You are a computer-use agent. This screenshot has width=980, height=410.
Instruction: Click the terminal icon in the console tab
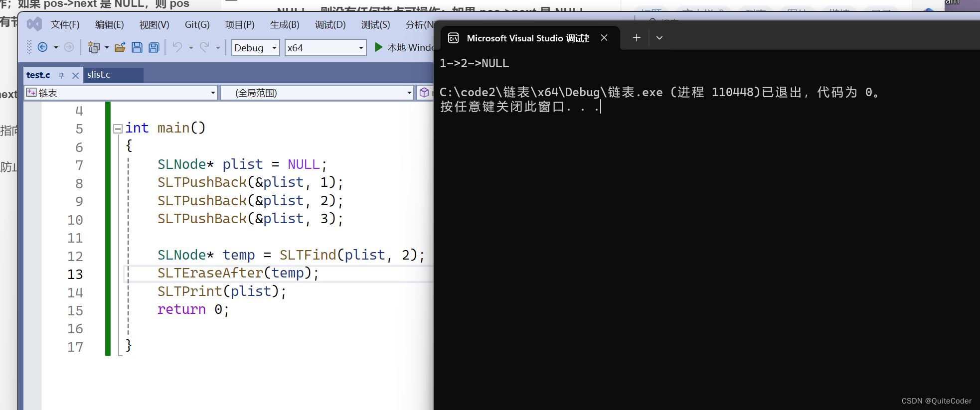tap(454, 38)
